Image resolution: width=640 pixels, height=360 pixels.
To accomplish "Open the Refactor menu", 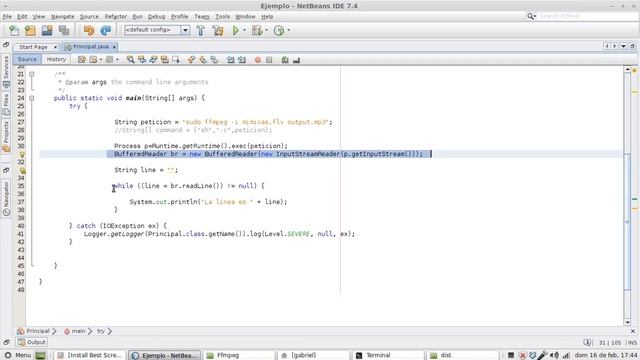I will tap(116, 17).
